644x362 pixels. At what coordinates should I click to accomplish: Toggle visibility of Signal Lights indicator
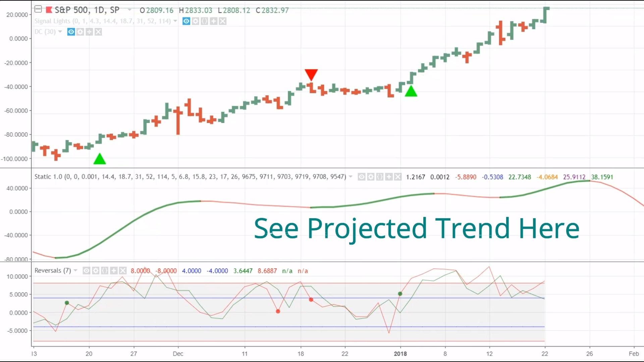(186, 21)
